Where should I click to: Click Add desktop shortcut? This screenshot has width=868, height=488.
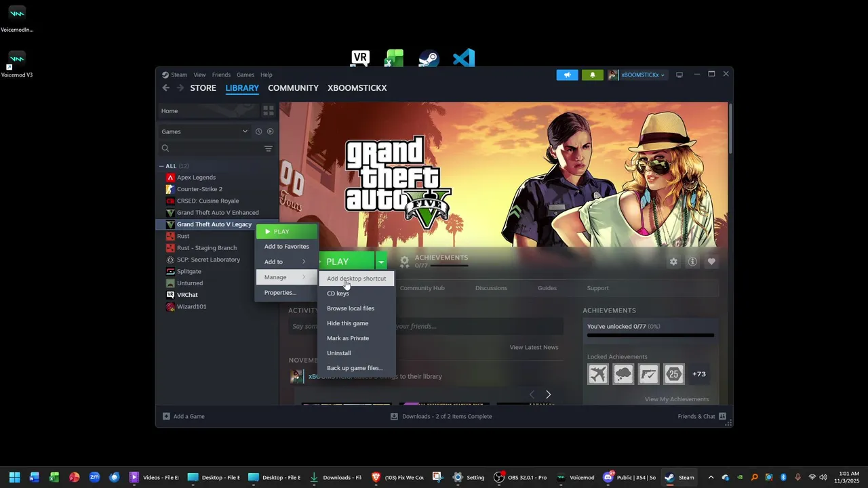357,279
